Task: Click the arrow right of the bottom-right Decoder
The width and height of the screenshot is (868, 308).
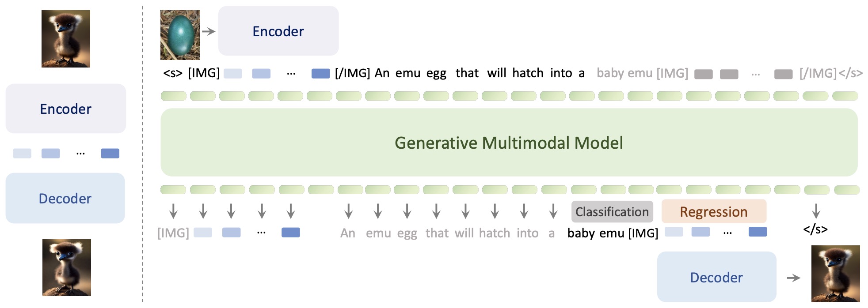Action: [794, 278]
